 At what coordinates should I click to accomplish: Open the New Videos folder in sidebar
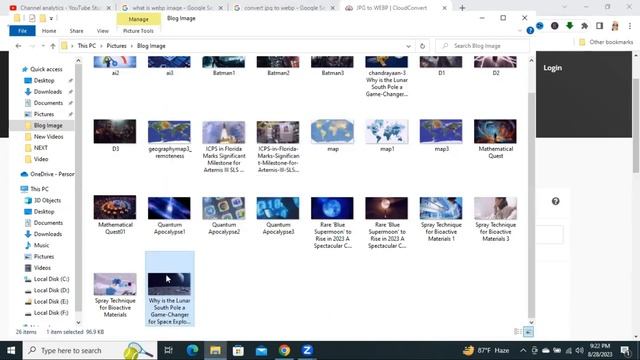point(49,137)
